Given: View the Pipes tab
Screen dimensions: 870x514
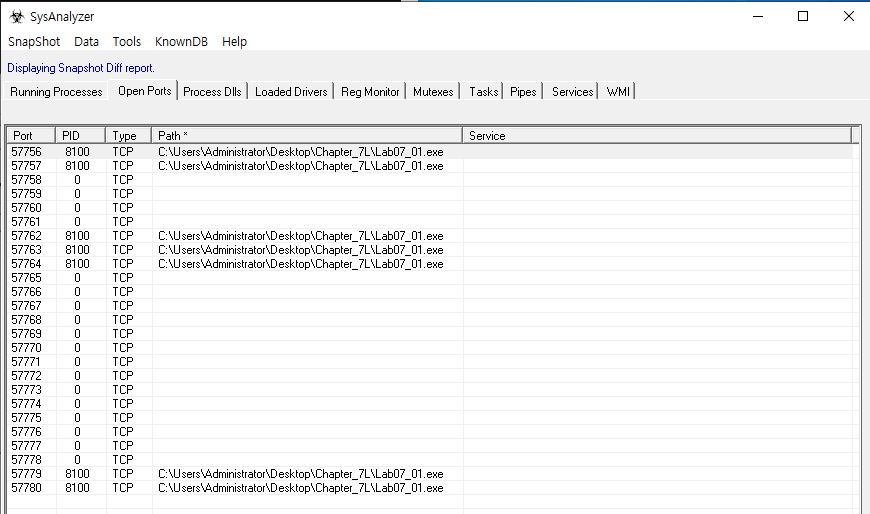Looking at the screenshot, I should click(x=523, y=92).
